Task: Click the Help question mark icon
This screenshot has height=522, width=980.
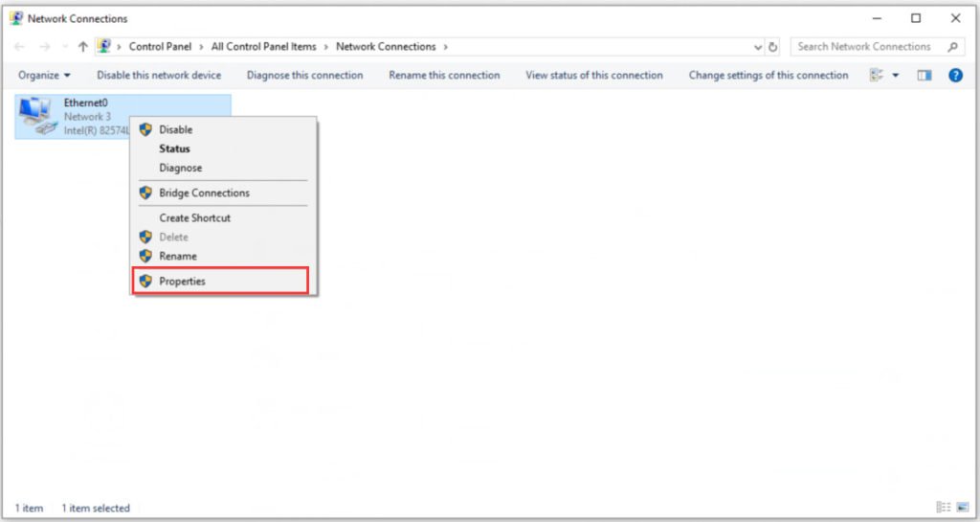Action: [956, 75]
